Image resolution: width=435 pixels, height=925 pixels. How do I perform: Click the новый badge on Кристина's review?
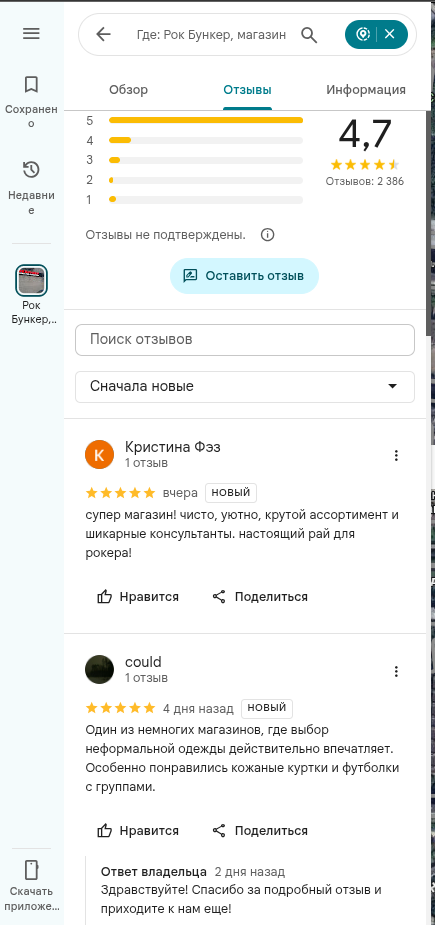tap(231, 492)
